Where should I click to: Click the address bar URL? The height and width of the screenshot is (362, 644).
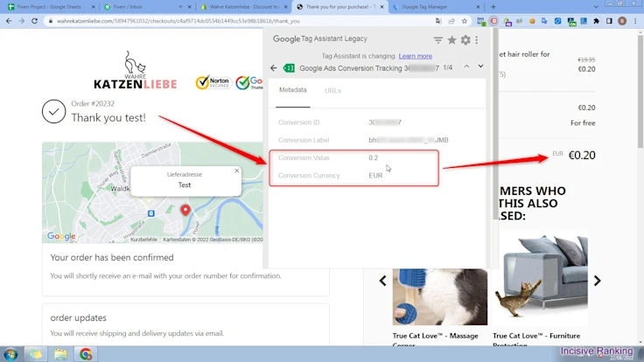point(178,21)
